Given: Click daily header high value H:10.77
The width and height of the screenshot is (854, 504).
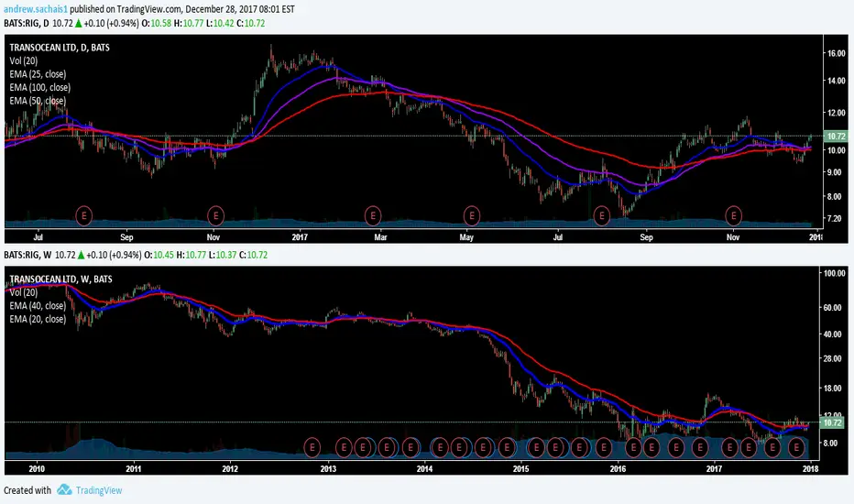Looking at the screenshot, I should click(x=189, y=24).
